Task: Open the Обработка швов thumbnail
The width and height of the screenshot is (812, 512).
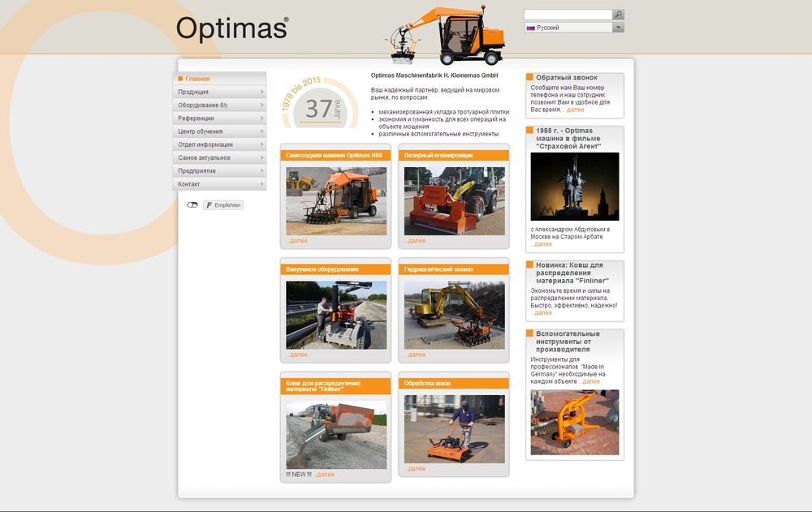Action: (x=454, y=429)
